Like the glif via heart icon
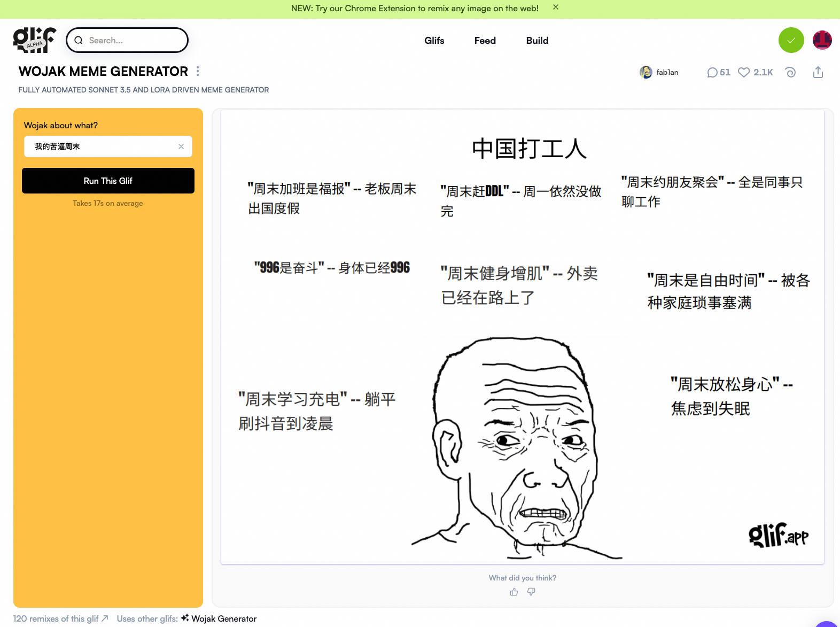This screenshot has height=627, width=840. click(744, 72)
